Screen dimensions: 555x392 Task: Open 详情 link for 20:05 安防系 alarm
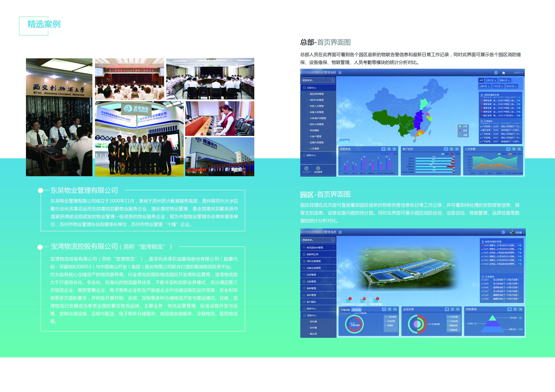[519, 253]
